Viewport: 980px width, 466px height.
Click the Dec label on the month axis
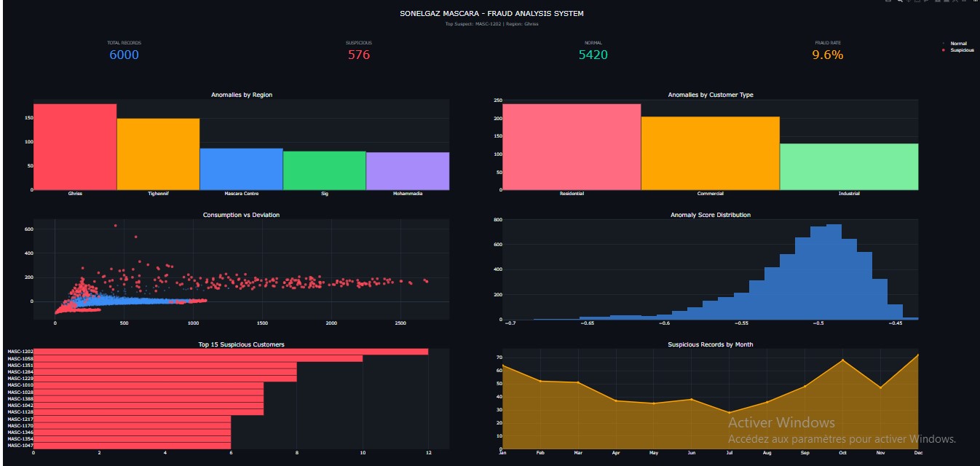coord(918,453)
